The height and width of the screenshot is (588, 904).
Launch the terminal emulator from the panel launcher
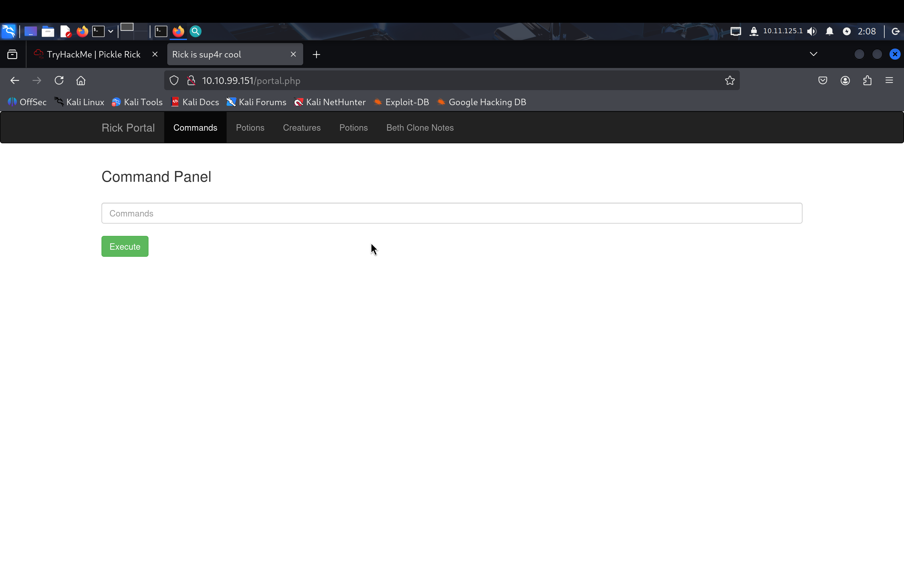click(x=98, y=31)
